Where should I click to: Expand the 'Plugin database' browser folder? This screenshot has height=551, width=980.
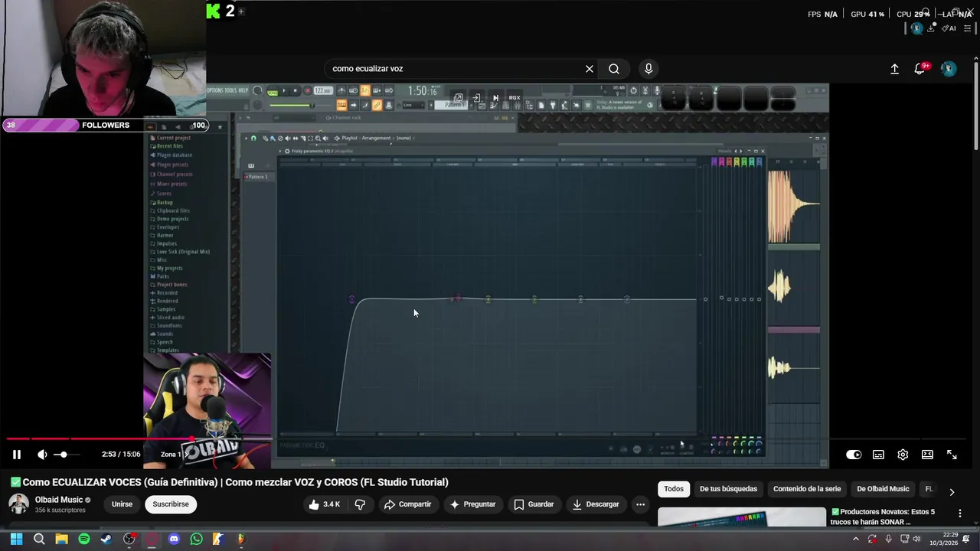point(171,155)
